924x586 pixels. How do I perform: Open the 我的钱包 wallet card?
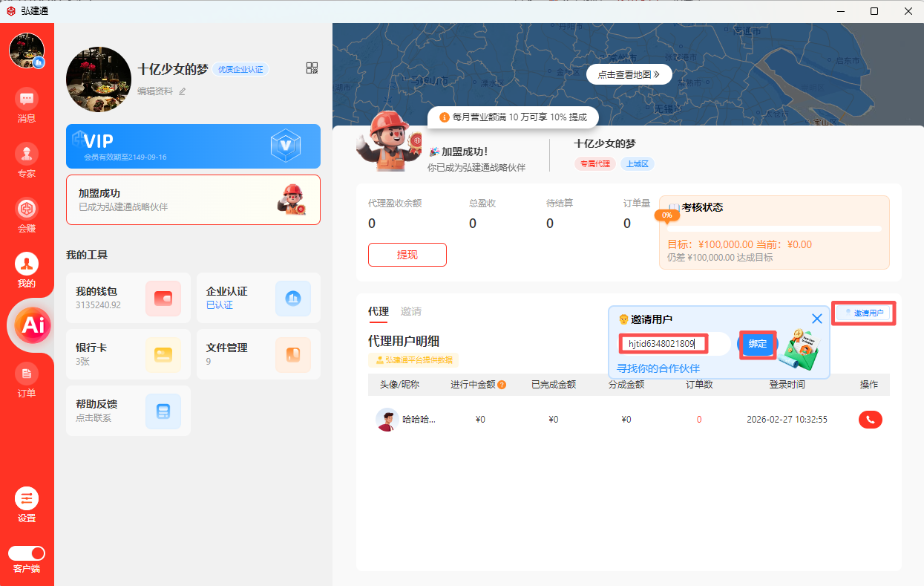(x=128, y=298)
